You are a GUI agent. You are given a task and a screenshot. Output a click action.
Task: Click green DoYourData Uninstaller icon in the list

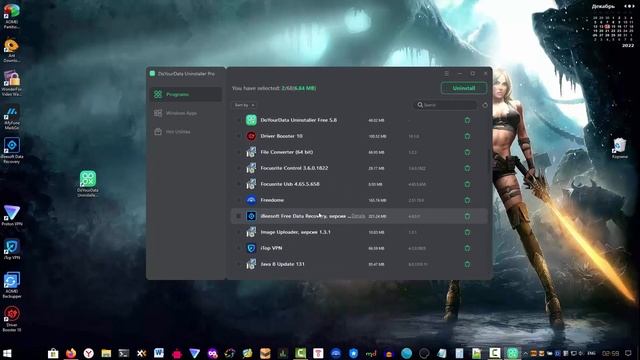(251, 120)
